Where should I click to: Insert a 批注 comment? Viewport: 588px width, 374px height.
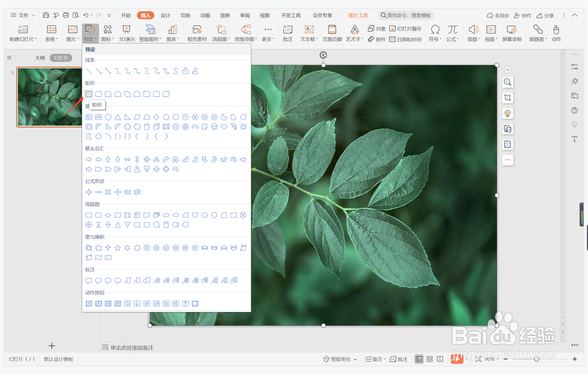(287, 33)
